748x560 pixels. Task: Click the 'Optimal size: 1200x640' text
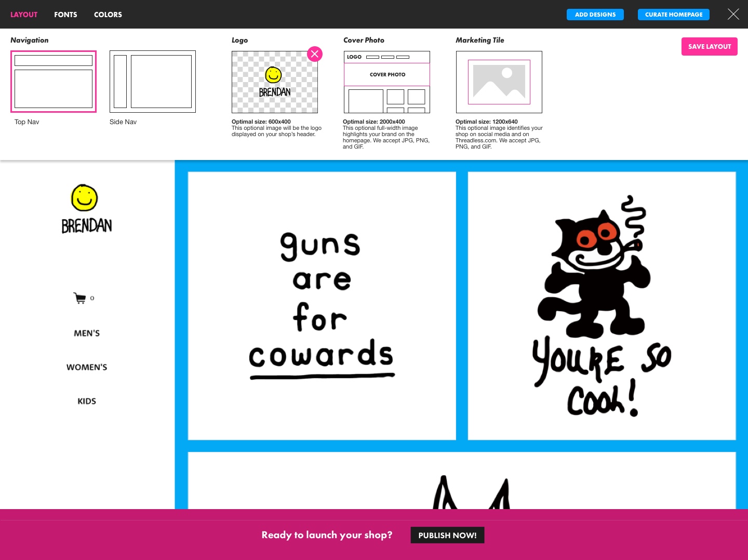click(487, 122)
